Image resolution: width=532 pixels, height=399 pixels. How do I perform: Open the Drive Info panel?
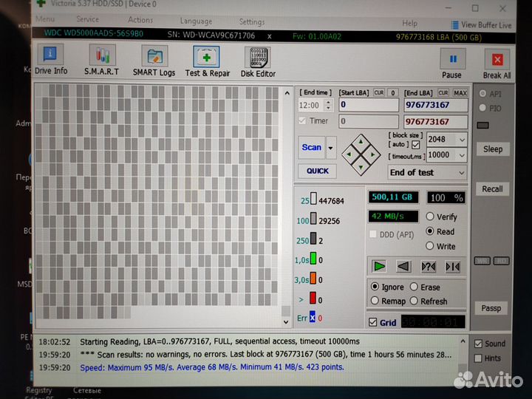click(50, 60)
